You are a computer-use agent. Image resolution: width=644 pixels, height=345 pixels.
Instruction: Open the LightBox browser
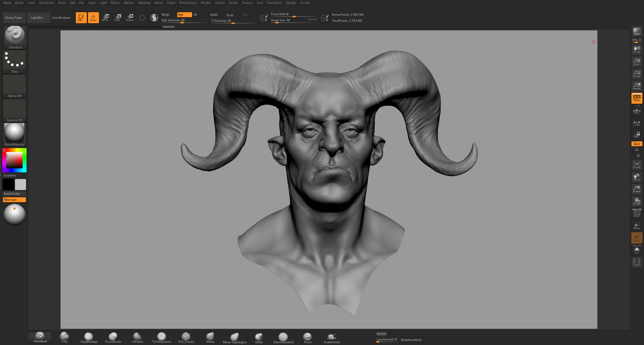(38, 18)
